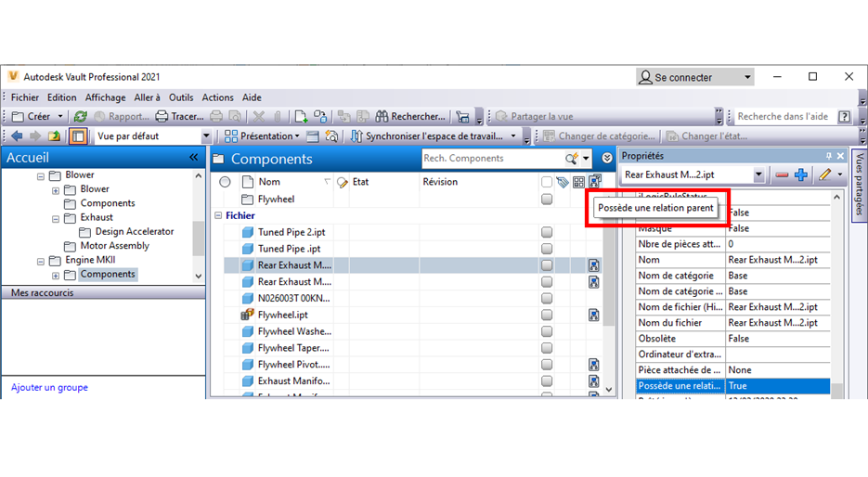Open the Vue par défaut dropdown
Screen dimensions: 868x477
(x=206, y=136)
